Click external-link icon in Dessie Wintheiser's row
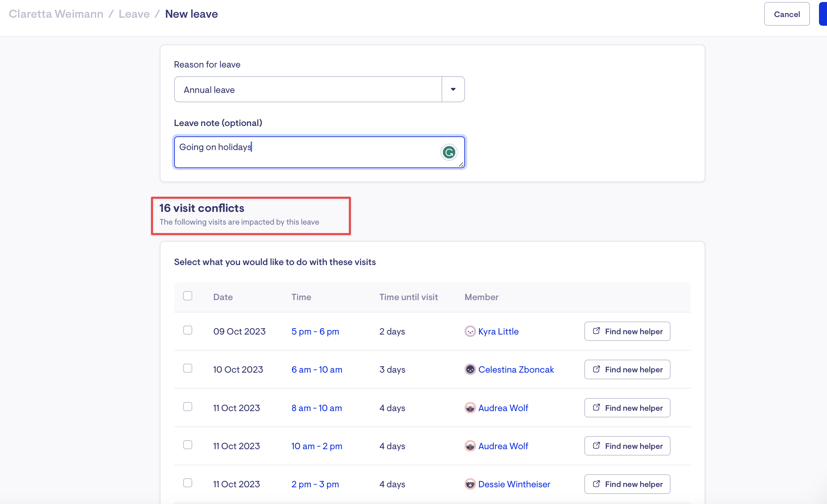827x504 pixels. point(596,484)
